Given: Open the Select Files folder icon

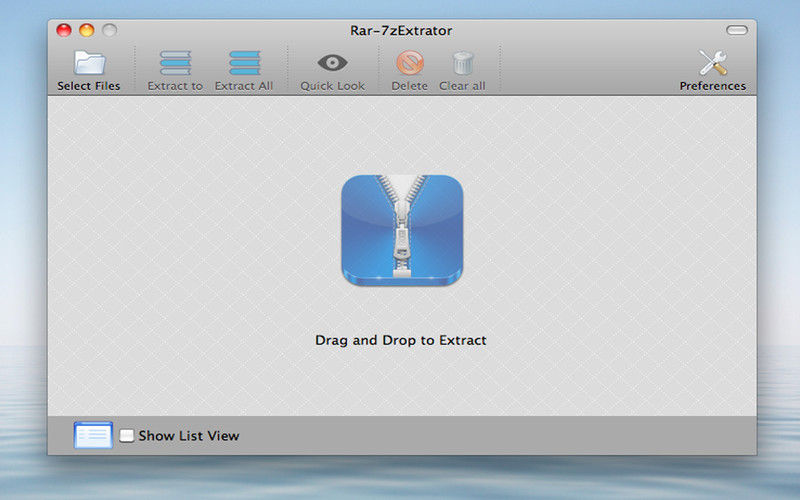Looking at the screenshot, I should click(90, 63).
